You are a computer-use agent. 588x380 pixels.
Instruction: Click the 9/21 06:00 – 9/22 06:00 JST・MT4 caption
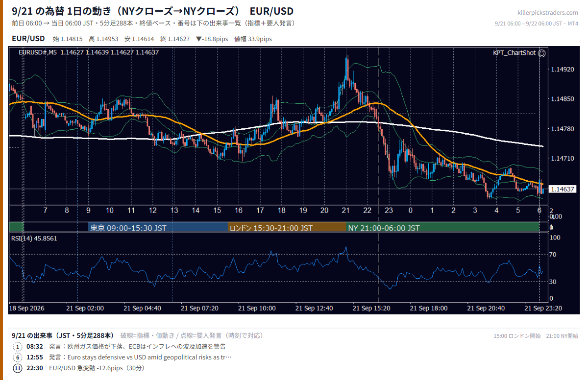[x=537, y=24]
